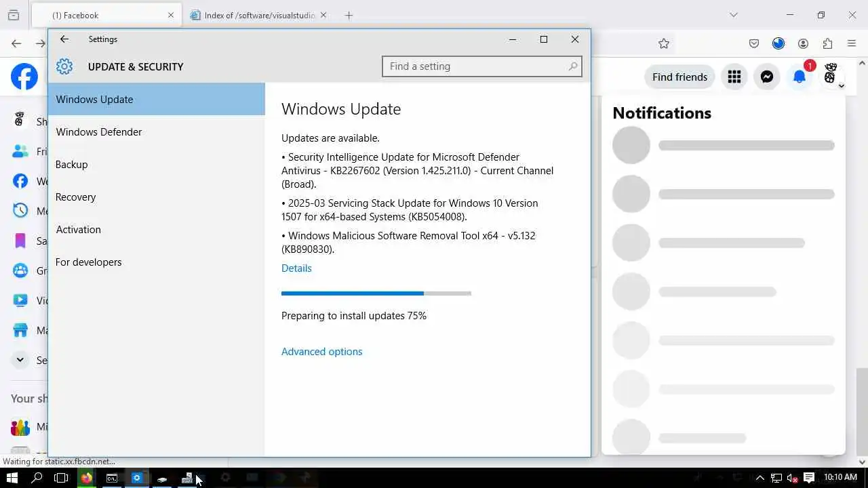Open Activation settings
Viewport: 868px width, 488px height.
157,229
